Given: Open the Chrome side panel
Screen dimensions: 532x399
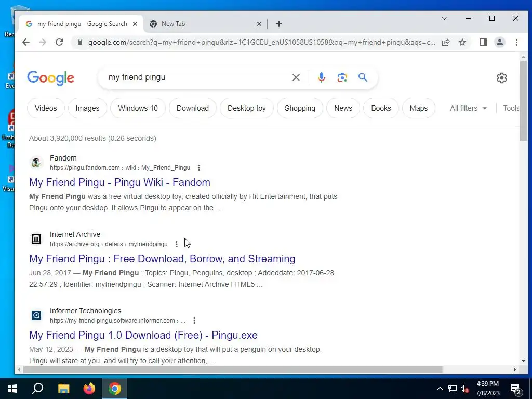Looking at the screenshot, I should [483, 42].
